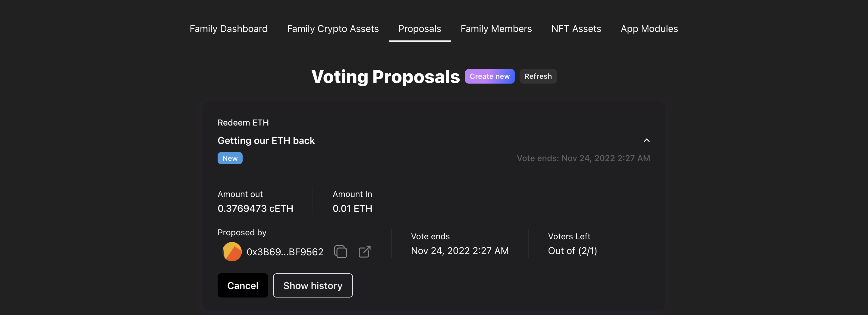Copy the proposer address 0x3B69...BF9562
The image size is (868, 315).
coord(340,252)
